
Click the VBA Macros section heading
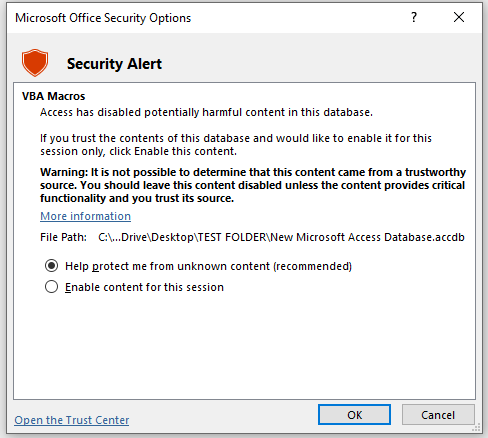click(54, 96)
